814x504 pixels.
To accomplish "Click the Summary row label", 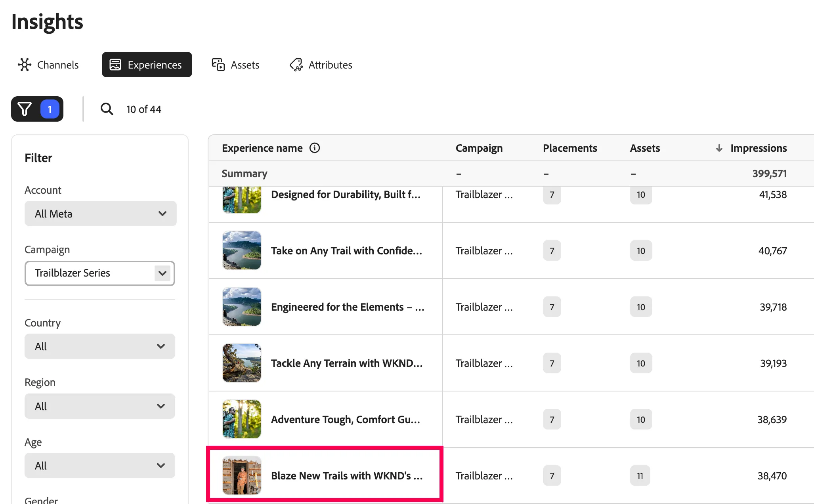I will point(245,174).
